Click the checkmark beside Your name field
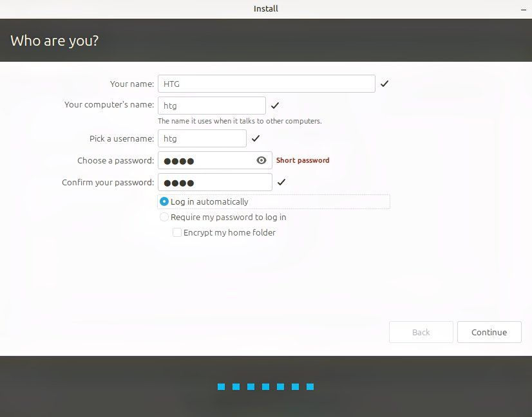The image size is (532, 417). click(385, 83)
